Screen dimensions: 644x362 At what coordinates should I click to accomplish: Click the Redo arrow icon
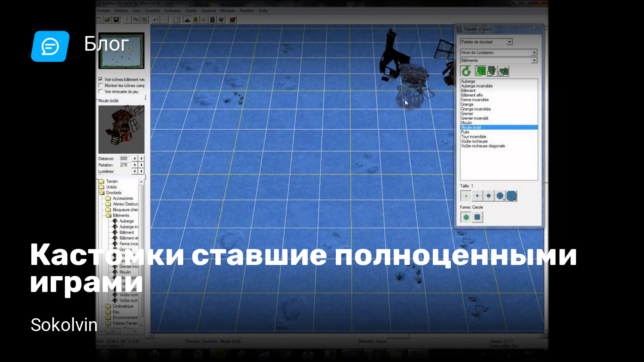pyautogui.click(x=164, y=20)
